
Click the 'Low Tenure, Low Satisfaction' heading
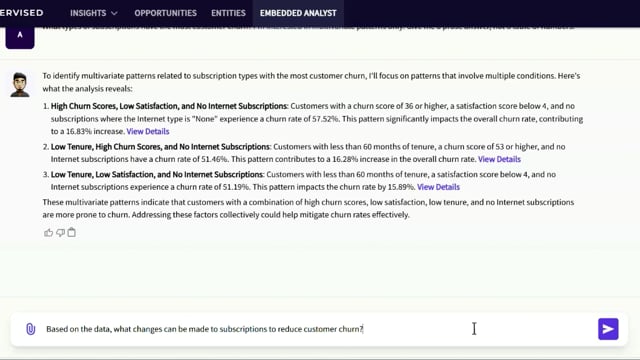pyautogui.click(x=157, y=174)
